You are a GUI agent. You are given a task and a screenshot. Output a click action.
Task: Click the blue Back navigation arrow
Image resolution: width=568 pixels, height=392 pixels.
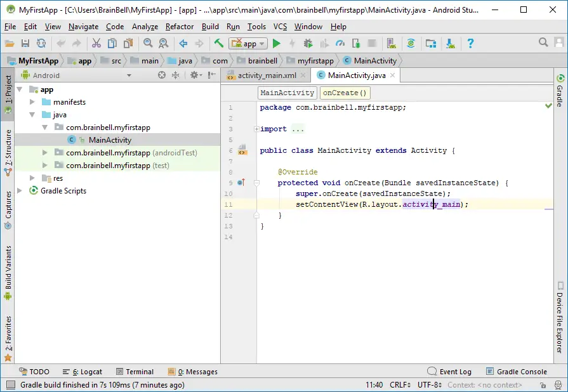pyautogui.click(x=183, y=44)
